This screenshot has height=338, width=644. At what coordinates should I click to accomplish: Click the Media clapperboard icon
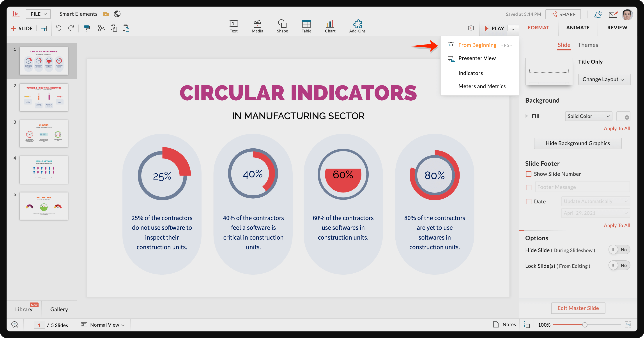click(257, 26)
